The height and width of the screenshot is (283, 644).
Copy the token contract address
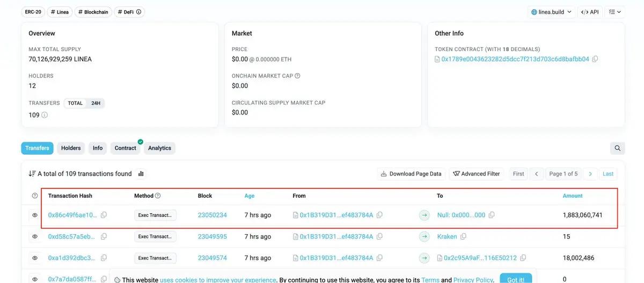[x=595, y=59]
